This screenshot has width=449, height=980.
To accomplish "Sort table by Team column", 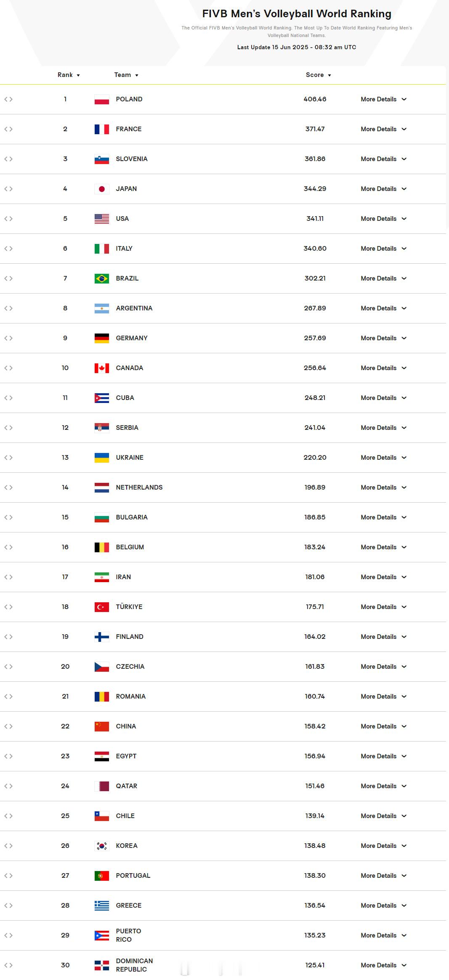I will (126, 75).
